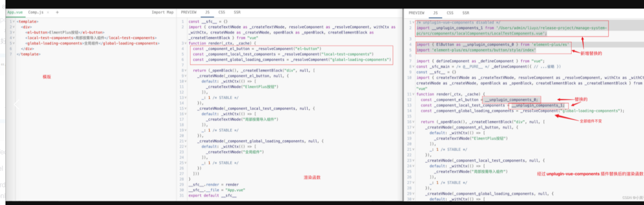Open the CSS tab in right panel

click(x=450, y=13)
